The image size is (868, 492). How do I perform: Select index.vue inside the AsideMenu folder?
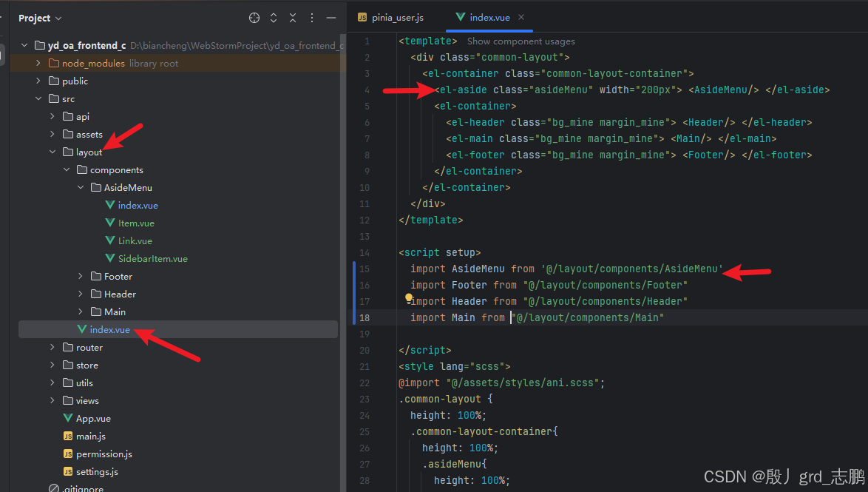(138, 206)
